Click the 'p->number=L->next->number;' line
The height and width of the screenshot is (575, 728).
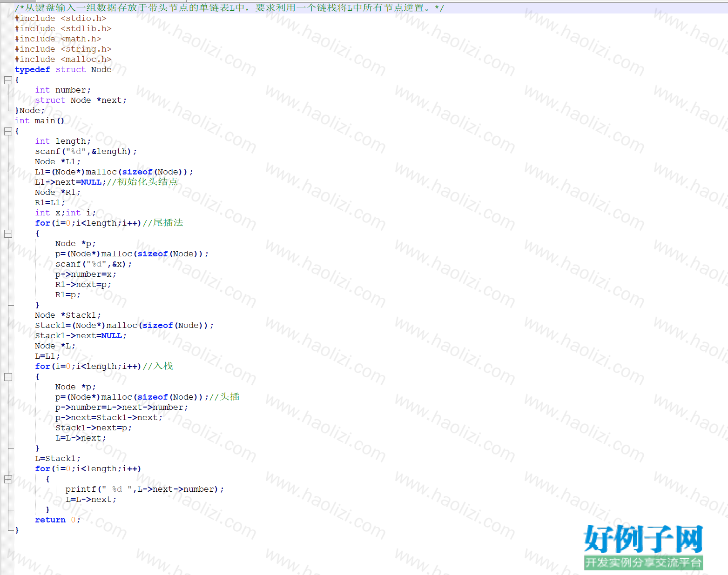(x=121, y=408)
